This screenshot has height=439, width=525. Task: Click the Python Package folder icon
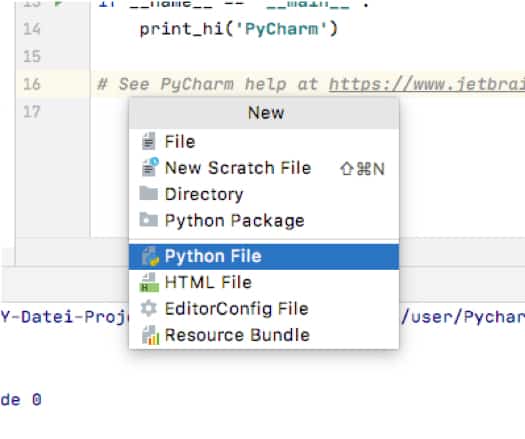tap(148, 220)
